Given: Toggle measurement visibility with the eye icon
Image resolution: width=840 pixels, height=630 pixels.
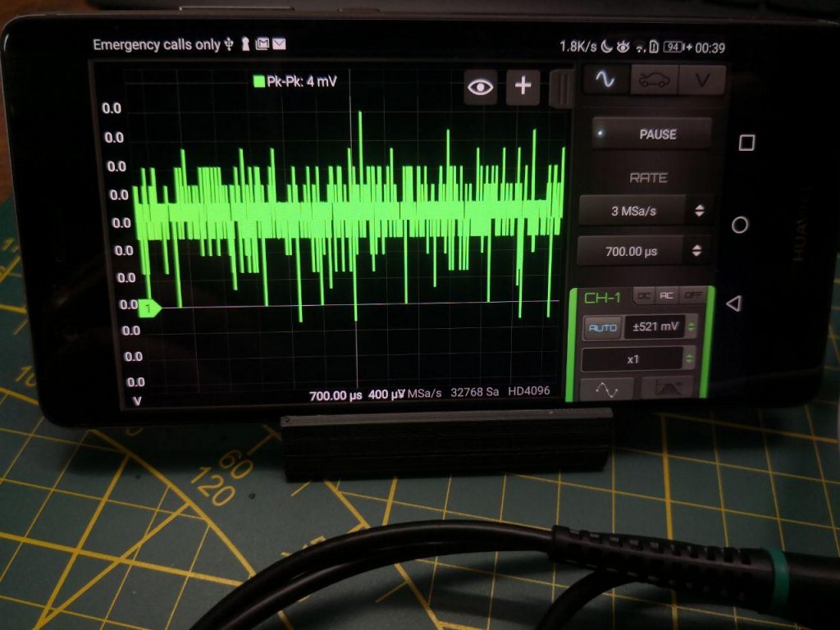Looking at the screenshot, I should click(x=481, y=87).
